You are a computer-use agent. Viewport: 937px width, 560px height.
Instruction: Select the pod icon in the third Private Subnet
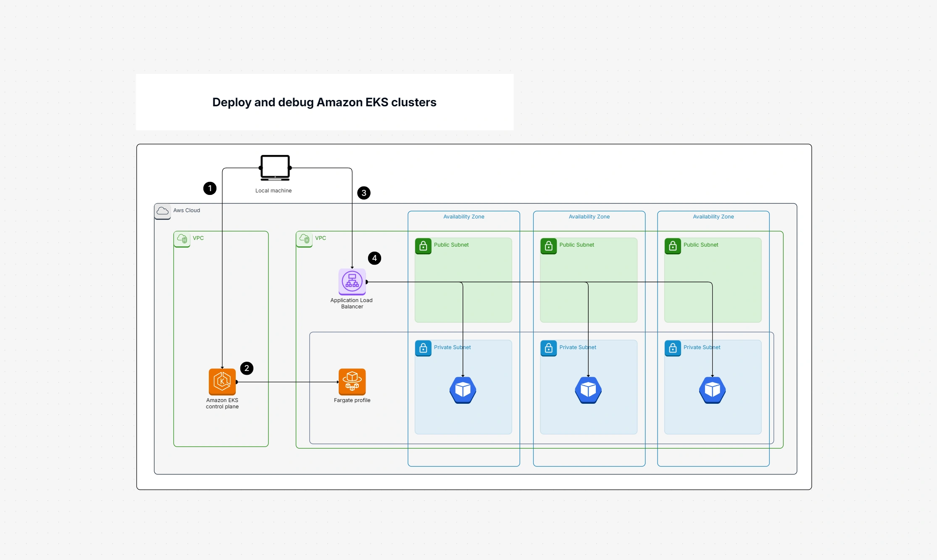click(713, 390)
